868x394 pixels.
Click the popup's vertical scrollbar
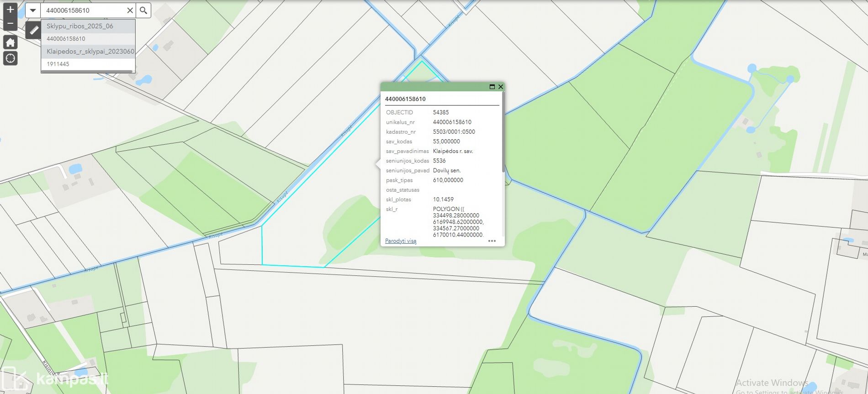503,132
